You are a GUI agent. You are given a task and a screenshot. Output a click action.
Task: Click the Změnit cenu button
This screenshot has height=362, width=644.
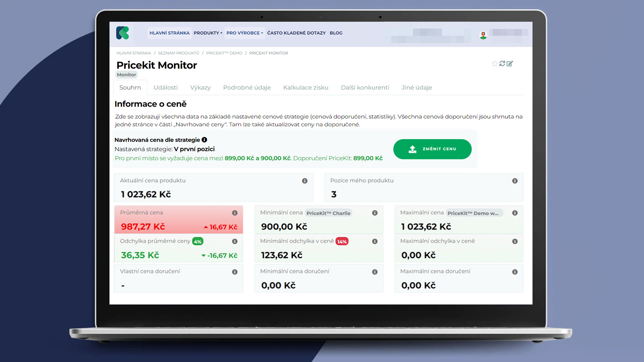[x=432, y=149]
